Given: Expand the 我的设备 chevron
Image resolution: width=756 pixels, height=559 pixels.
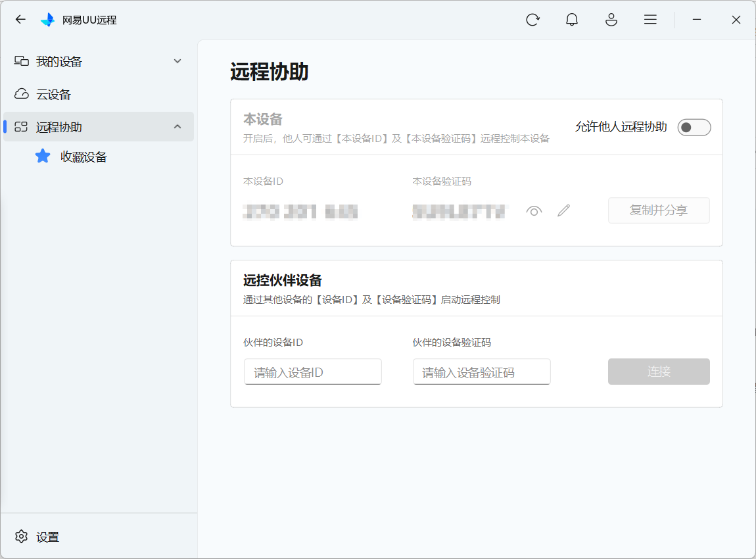Looking at the screenshot, I should coord(177,61).
